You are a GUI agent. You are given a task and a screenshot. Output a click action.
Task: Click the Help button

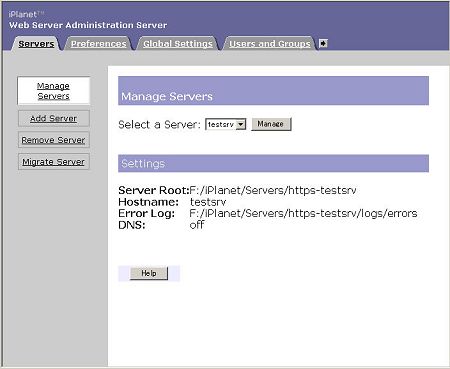(149, 273)
